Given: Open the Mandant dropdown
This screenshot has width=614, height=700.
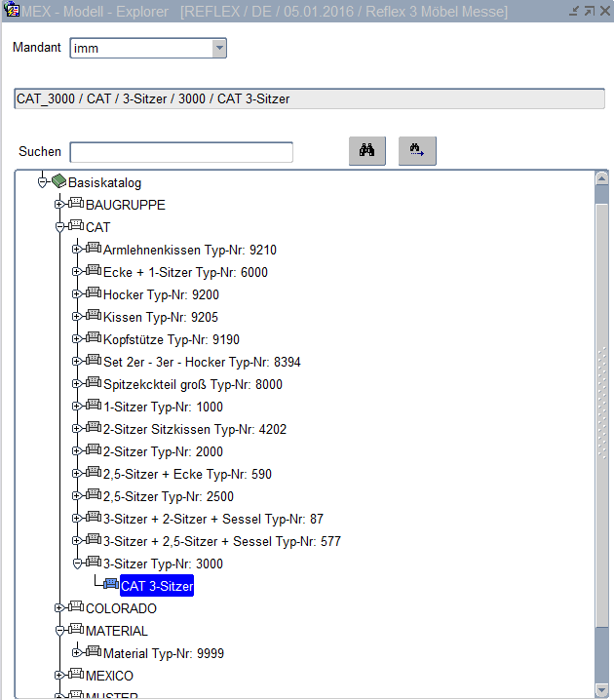Looking at the screenshot, I should tap(219, 48).
